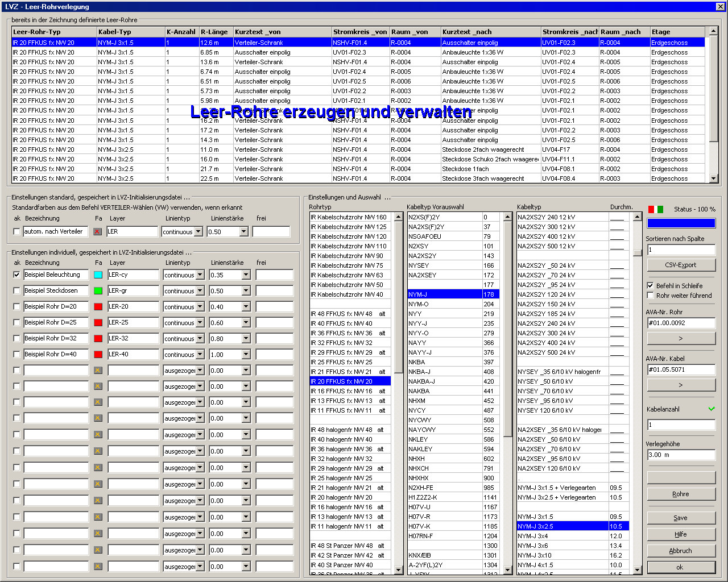The height and width of the screenshot is (582, 728).
Task: Enable the Beispiel Rohr D=20 checkbox
Action: pyautogui.click(x=16, y=306)
